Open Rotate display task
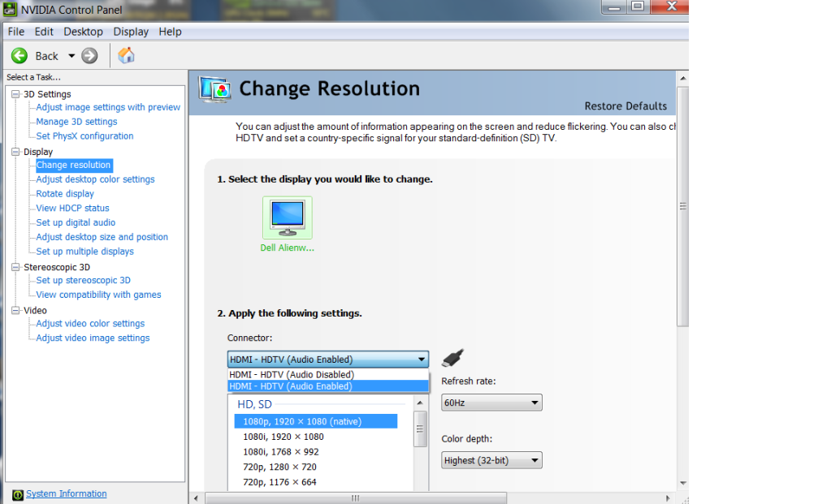The image size is (831, 504). point(65,193)
